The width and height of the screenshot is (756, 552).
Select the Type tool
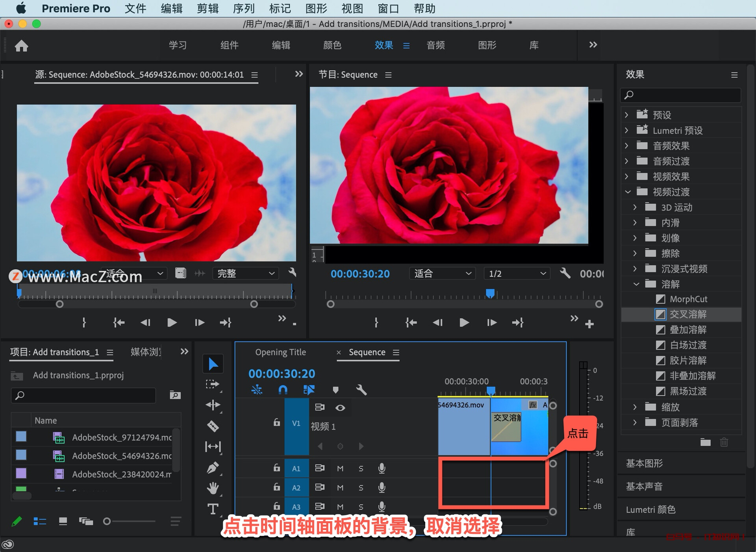pyautogui.click(x=213, y=509)
